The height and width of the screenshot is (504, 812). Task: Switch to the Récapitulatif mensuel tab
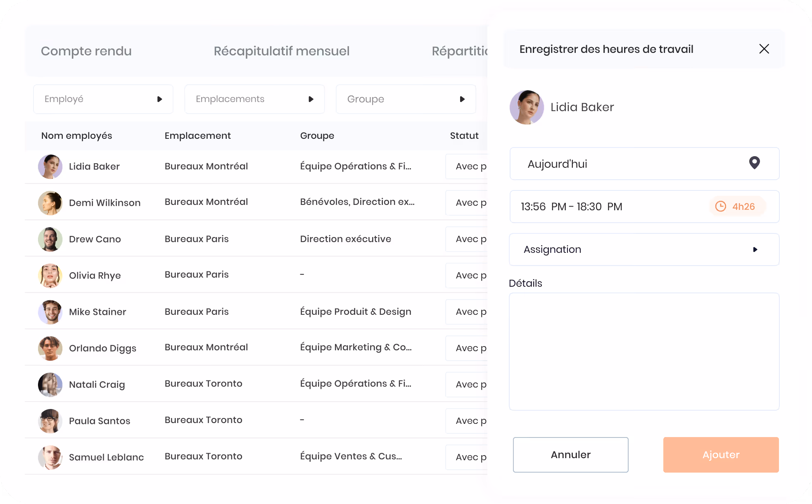click(282, 51)
